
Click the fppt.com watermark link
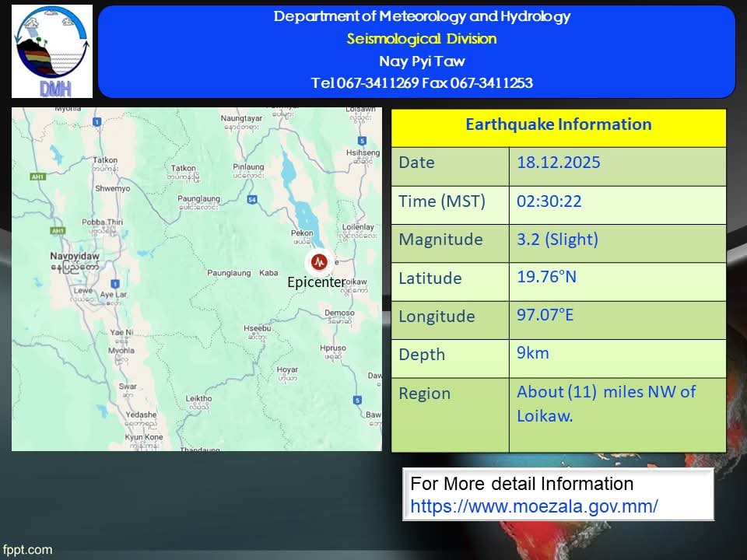click(x=27, y=550)
